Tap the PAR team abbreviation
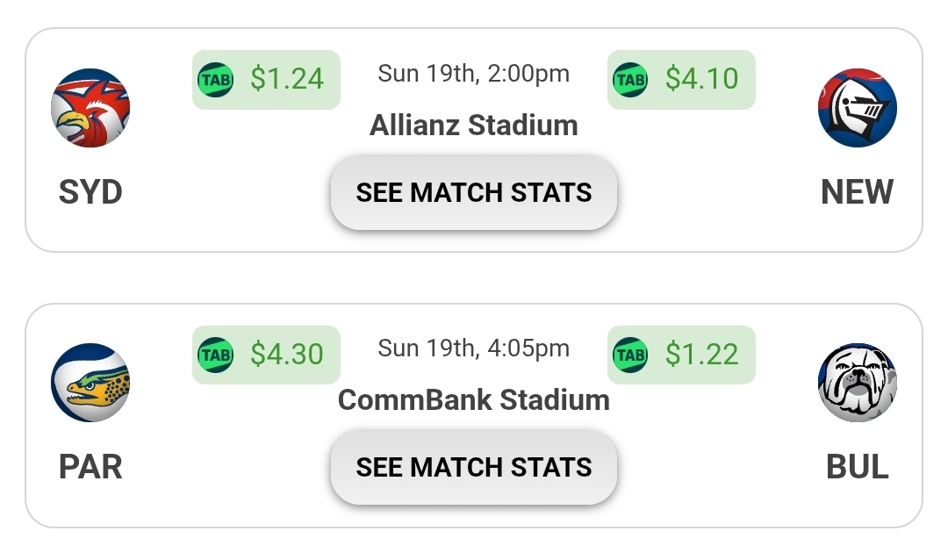The image size is (948, 560). pyautogui.click(x=90, y=467)
